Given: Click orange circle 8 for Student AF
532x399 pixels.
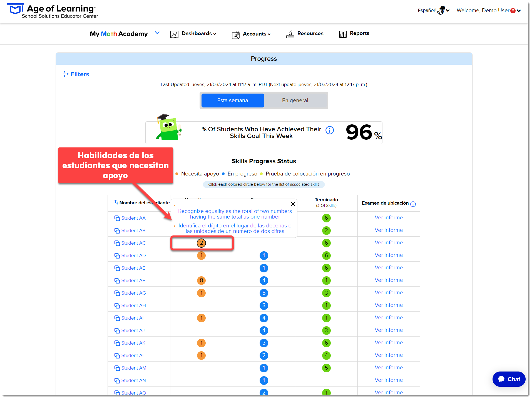Looking at the screenshot, I should (201, 280).
